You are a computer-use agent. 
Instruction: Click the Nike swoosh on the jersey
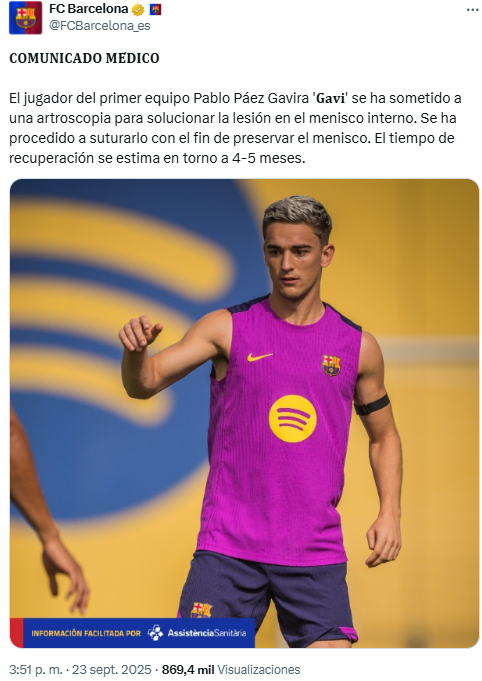point(260,357)
